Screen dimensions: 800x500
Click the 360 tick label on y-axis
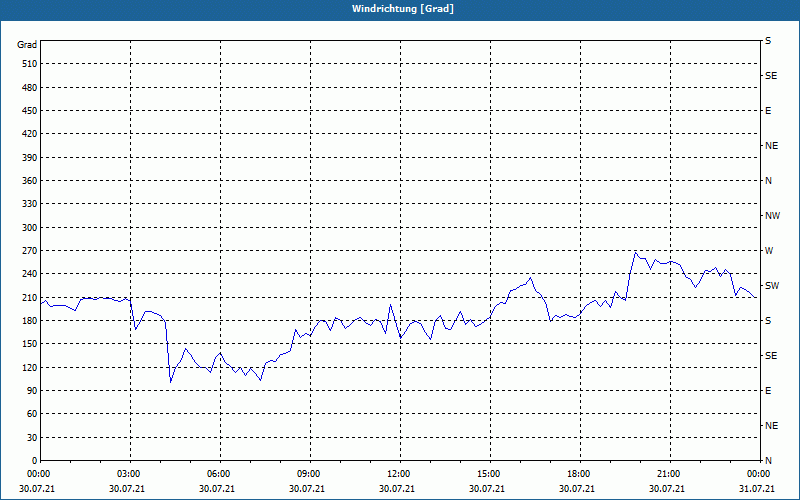point(28,181)
